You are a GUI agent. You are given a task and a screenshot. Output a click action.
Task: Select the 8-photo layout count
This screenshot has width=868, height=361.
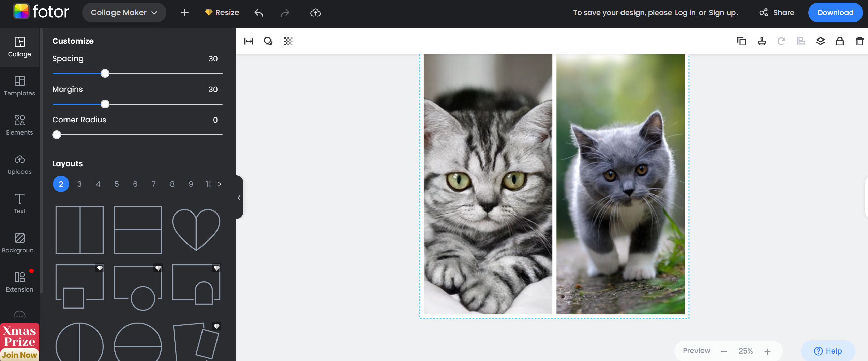[172, 184]
